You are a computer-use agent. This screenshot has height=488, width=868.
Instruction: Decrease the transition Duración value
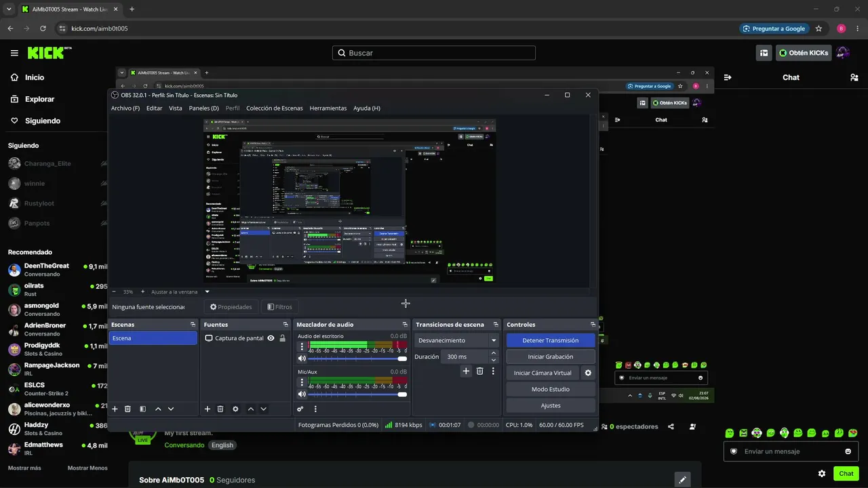click(x=493, y=360)
